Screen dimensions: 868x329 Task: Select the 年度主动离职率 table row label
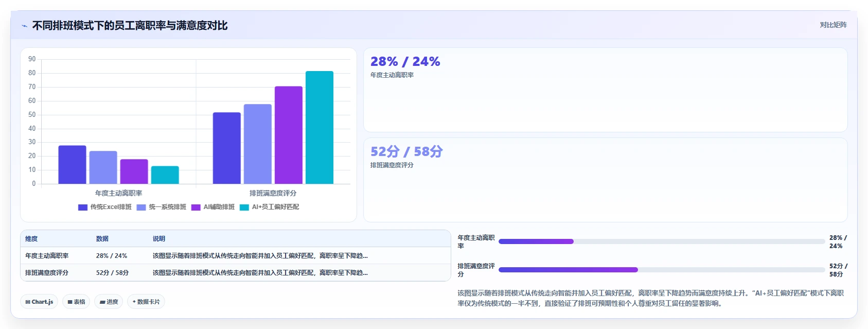[47, 256]
